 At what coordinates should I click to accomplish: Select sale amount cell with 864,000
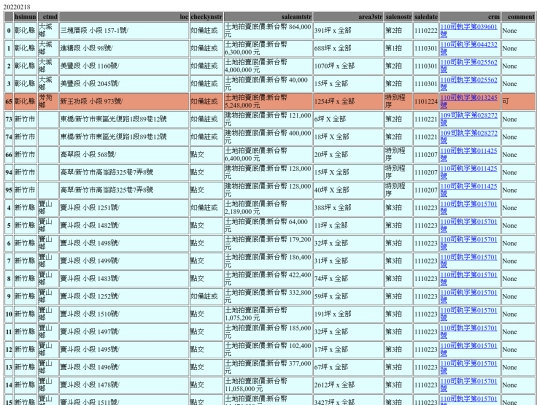coord(268,31)
